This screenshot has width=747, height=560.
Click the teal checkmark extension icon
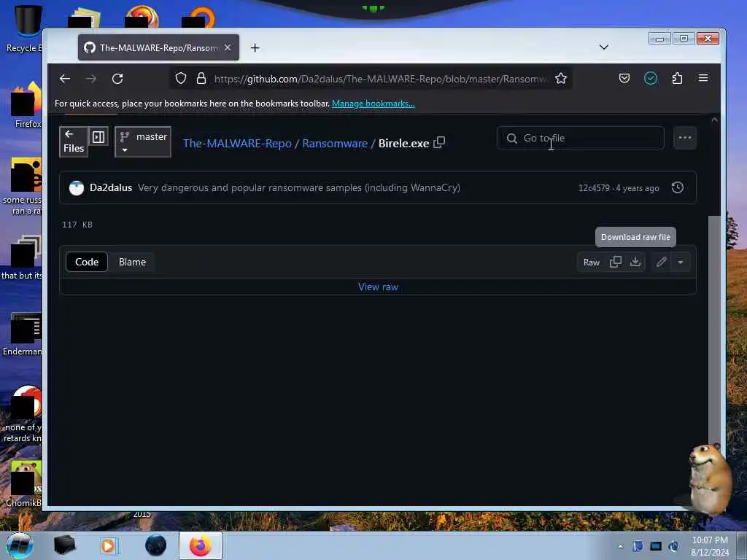pos(650,78)
